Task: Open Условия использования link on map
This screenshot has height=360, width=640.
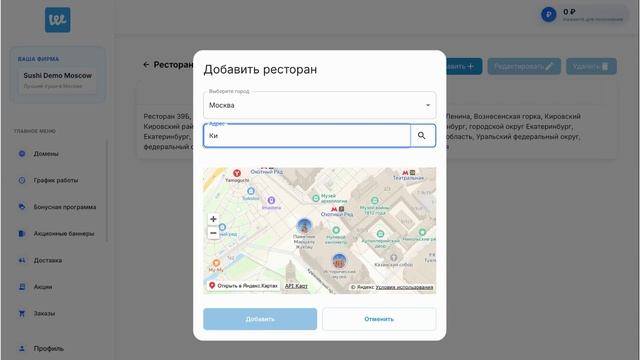Action: point(404,287)
